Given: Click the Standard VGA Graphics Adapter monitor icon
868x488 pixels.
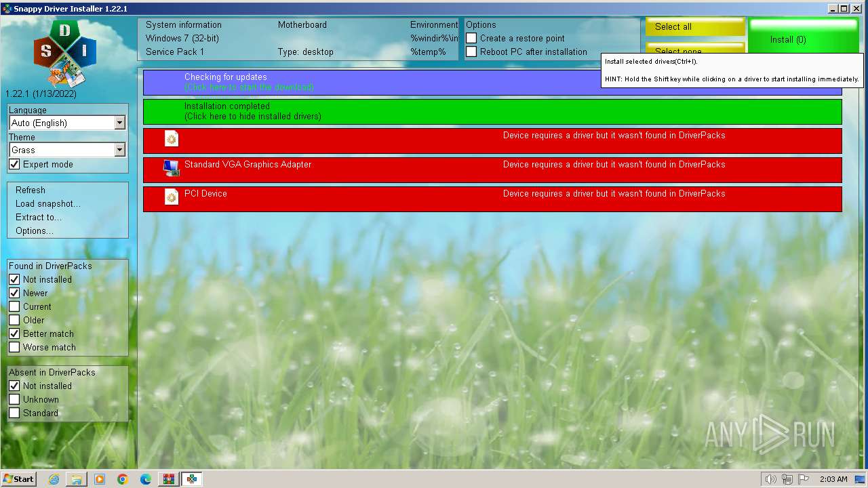Looking at the screenshot, I should (x=172, y=168).
